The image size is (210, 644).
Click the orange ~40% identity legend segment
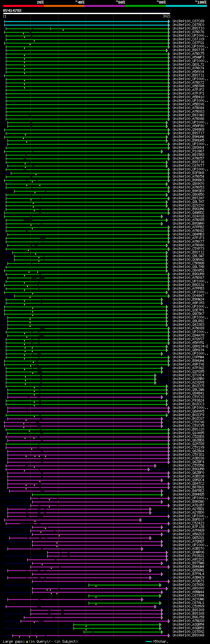click(x=64, y=6)
